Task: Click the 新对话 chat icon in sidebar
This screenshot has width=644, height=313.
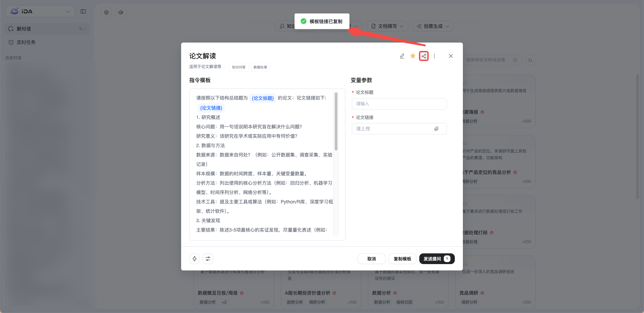Action: (x=11, y=29)
